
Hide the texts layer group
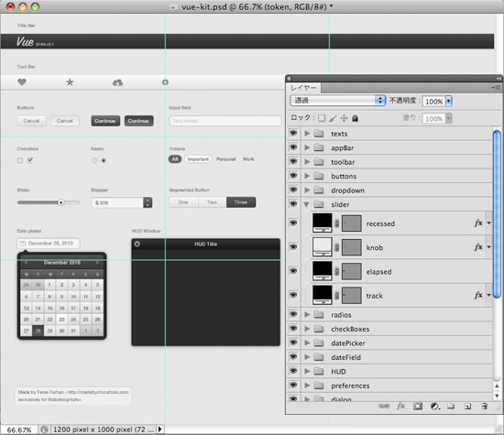click(293, 133)
